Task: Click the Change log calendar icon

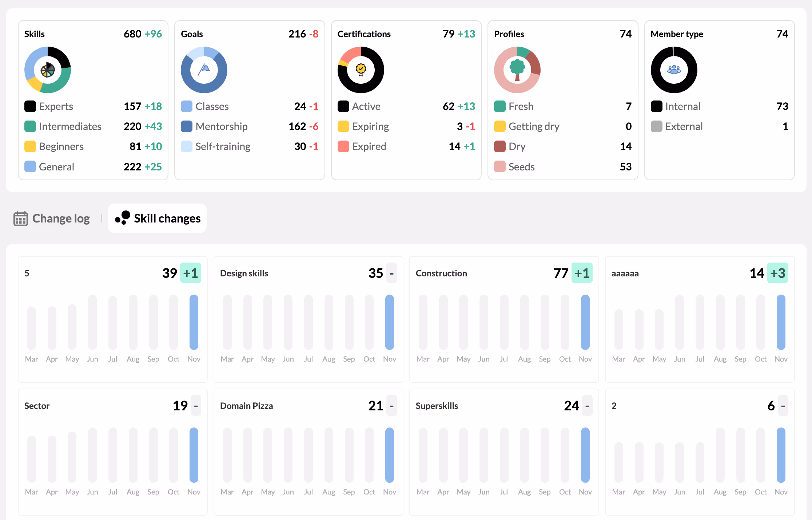Action: (x=21, y=218)
